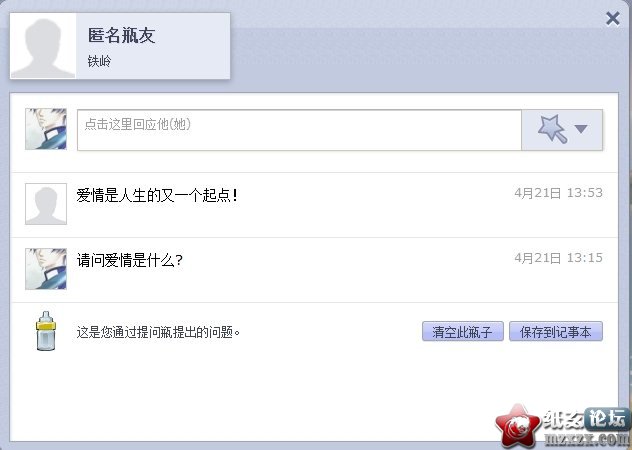The width and height of the screenshot is (632, 450).
Task: Click the name 匿名瓶友 in the header
Action: click(121, 35)
